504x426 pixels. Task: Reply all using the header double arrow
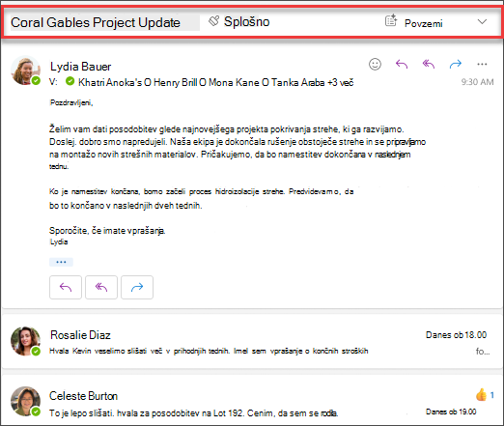[x=429, y=64]
